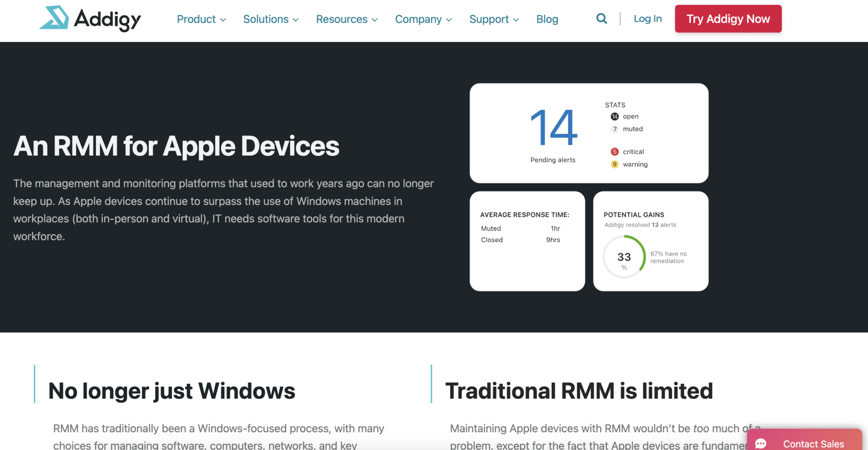The width and height of the screenshot is (868, 450).
Task: Click the critical alerts red badge
Action: click(614, 151)
